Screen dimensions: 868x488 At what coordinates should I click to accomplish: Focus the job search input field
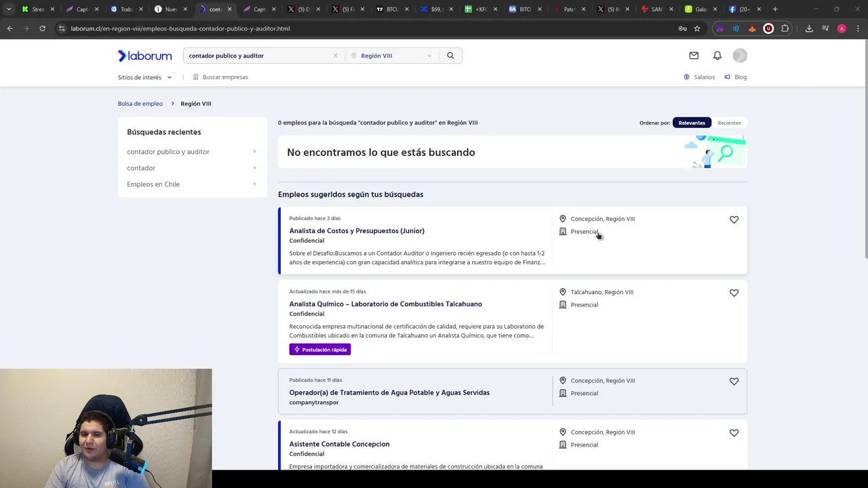click(258, 56)
